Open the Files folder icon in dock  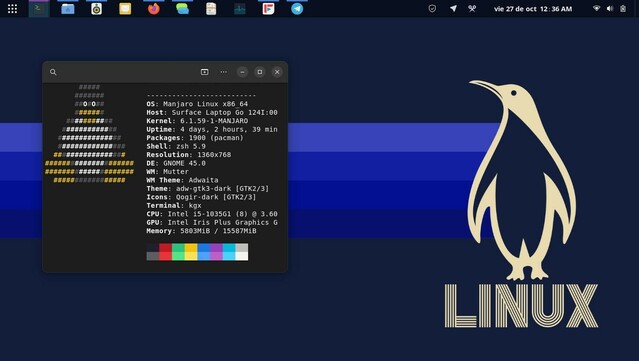pos(68,9)
